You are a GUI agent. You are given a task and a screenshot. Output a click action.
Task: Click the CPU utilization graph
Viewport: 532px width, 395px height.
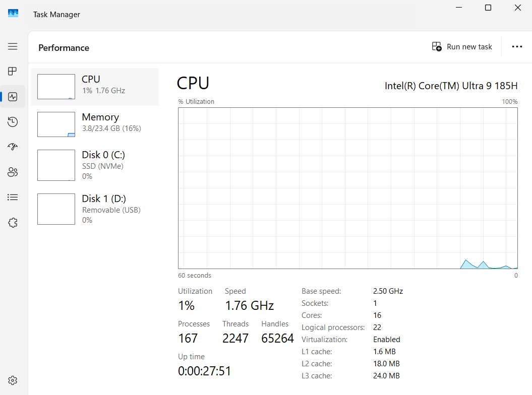pyautogui.click(x=347, y=188)
